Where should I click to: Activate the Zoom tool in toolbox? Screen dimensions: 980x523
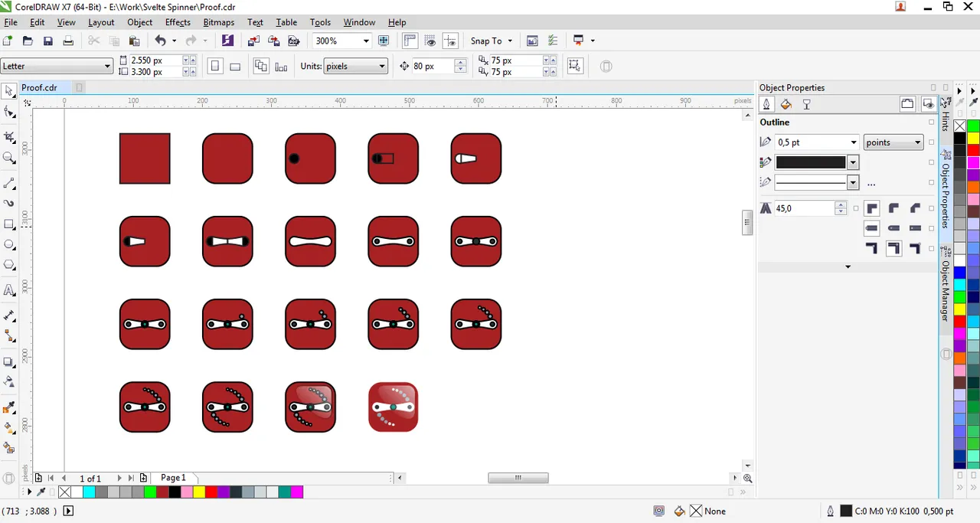pos(9,159)
